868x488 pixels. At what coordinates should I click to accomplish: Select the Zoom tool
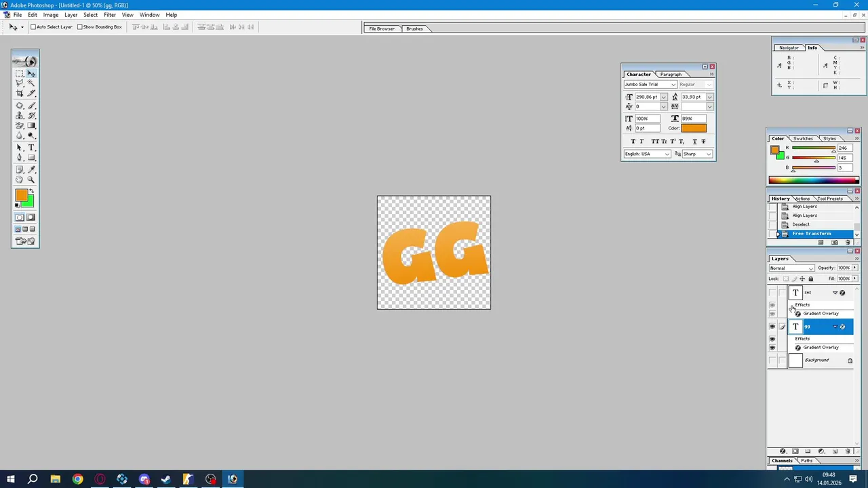(31, 180)
